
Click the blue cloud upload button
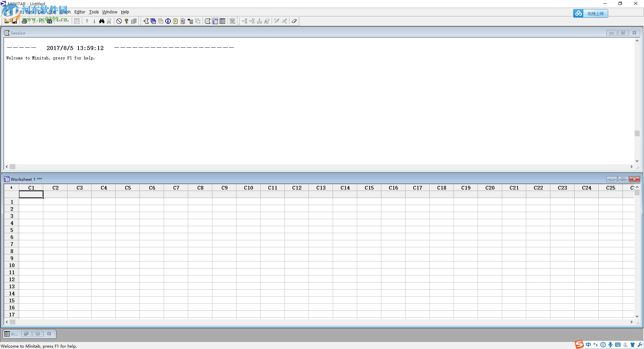(x=590, y=13)
